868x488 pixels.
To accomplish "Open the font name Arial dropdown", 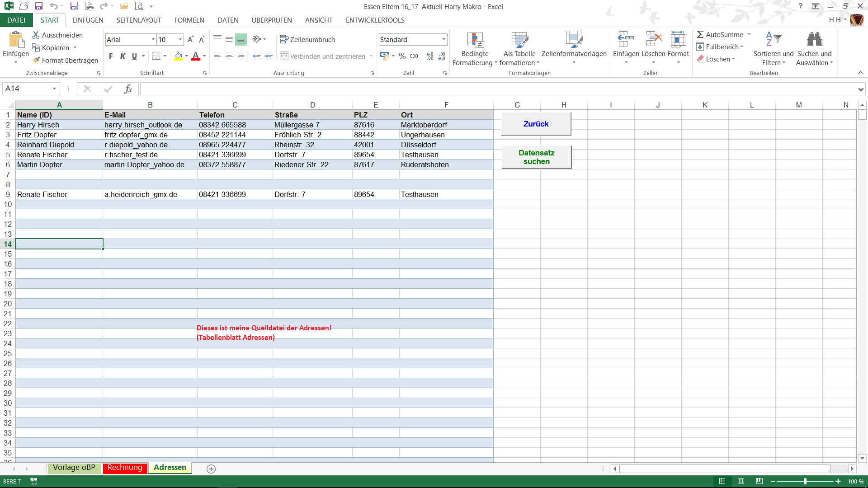I will [x=153, y=40].
